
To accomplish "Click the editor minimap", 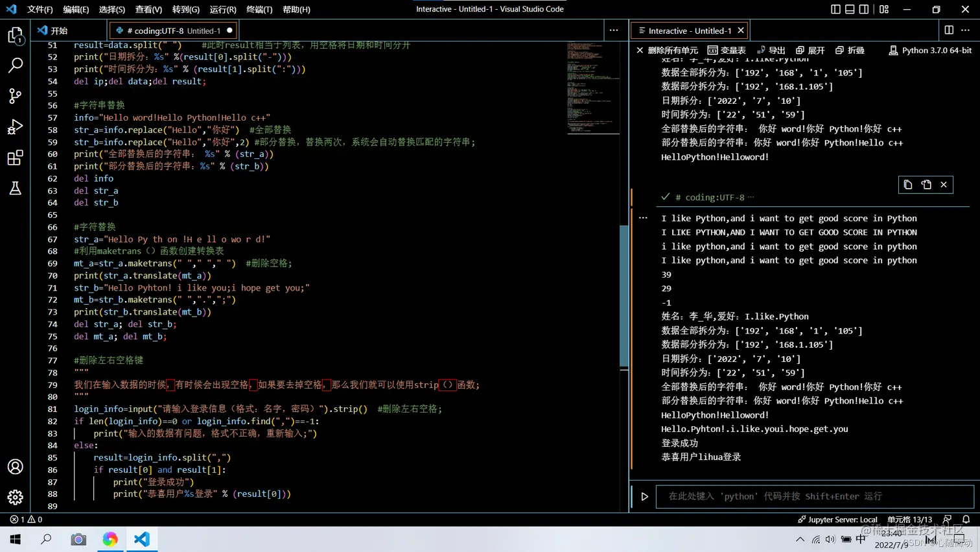I will pos(593,88).
